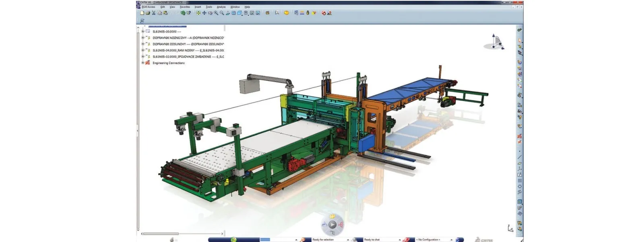Expand the SPOJOVACIE ZARIADENIE tree node
The image size is (644, 242).
click(142, 56)
